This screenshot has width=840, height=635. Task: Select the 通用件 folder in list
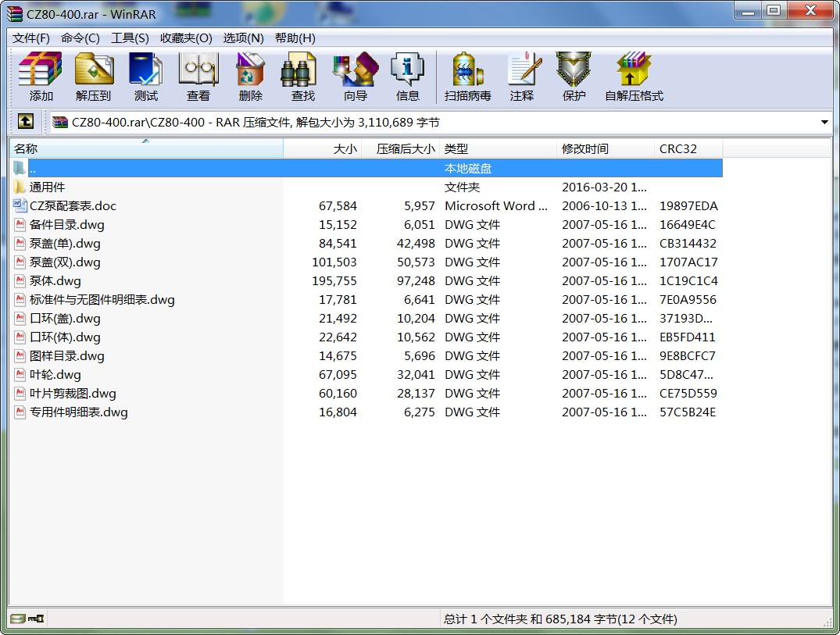coord(47,187)
